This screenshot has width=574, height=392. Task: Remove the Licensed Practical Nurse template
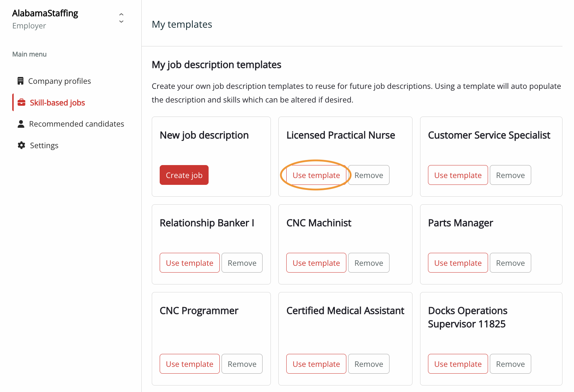tap(369, 175)
